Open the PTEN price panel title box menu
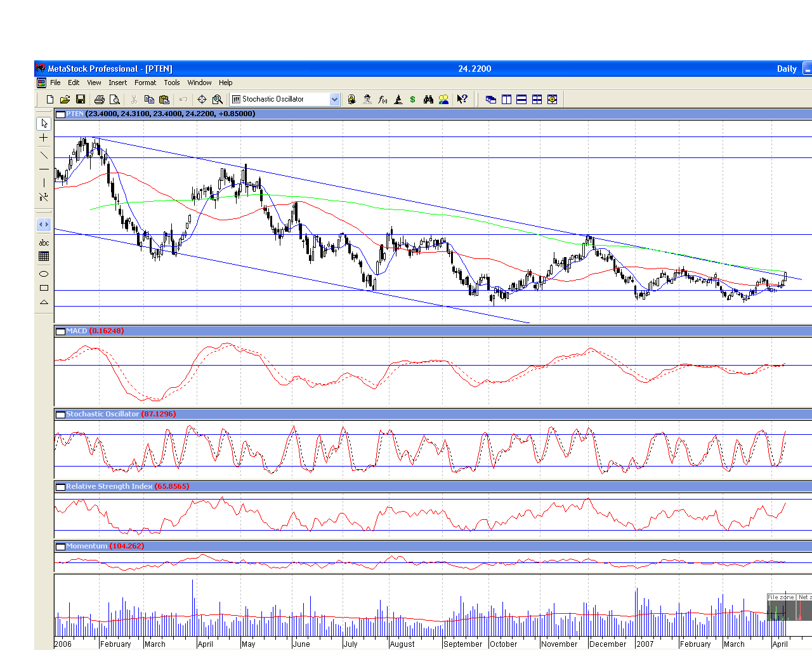The width and height of the screenshot is (812, 650). [x=60, y=114]
